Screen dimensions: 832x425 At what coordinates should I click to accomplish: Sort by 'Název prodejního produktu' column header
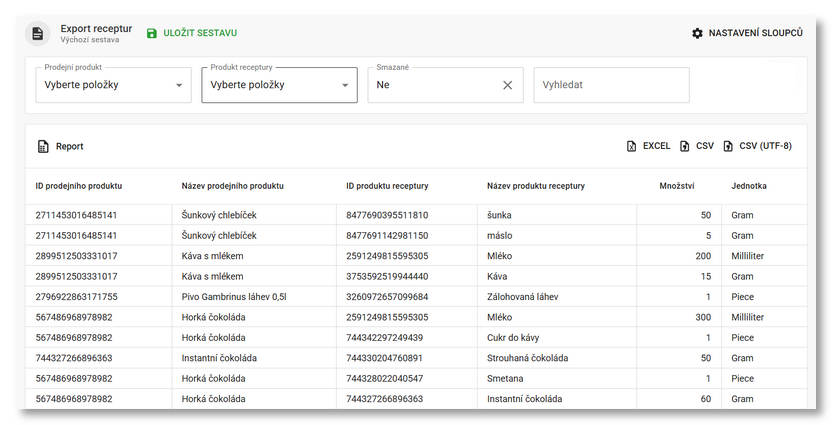coord(232,186)
